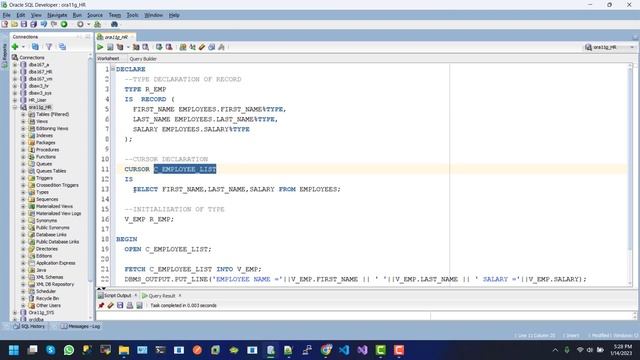Screen dimensions: 640x360
Task: Select the Functions tree item
Action: (x=46, y=157)
